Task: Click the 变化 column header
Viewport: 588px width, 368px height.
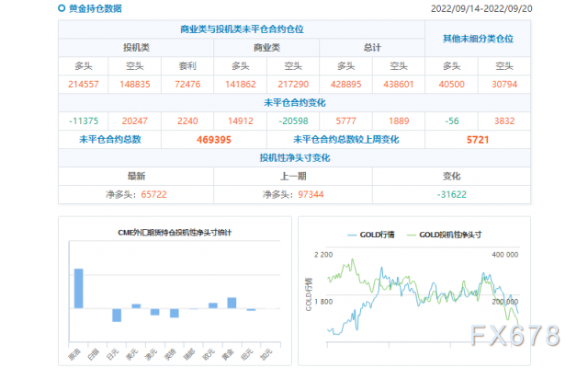Action: [x=451, y=176]
